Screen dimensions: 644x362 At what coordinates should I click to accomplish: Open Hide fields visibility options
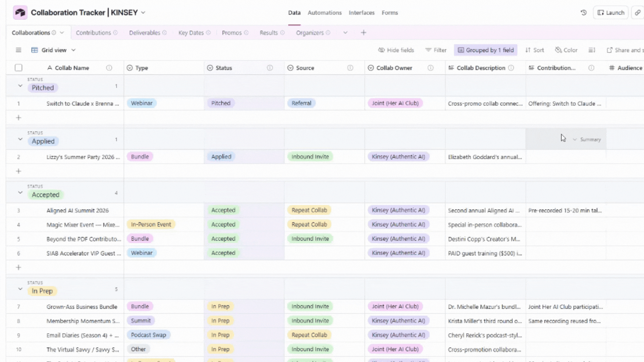(396, 50)
